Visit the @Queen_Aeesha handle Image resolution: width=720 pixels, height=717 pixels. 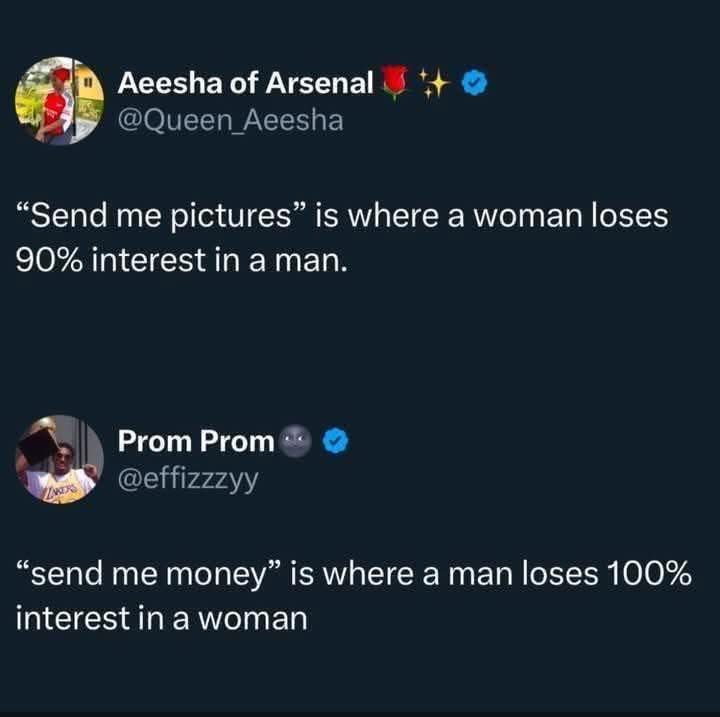point(231,120)
